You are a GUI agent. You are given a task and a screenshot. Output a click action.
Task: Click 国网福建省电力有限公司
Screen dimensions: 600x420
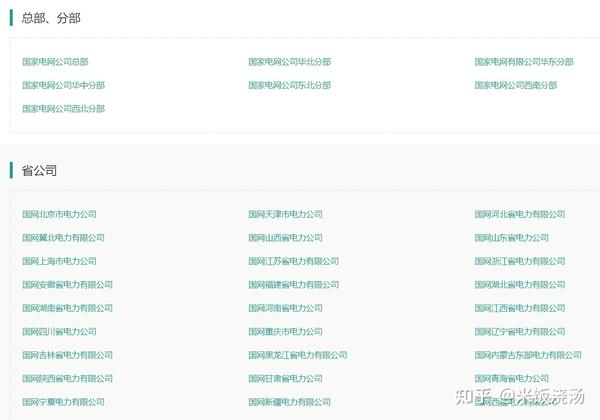[294, 285]
